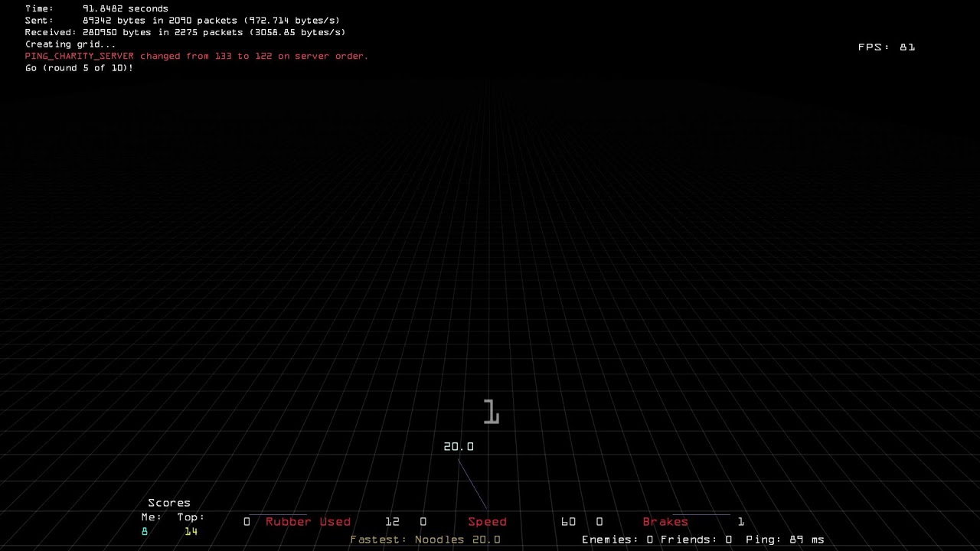Click the 'Enemies: 0' indicator
Screen dimensions: 980x551
pyautogui.click(x=617, y=540)
